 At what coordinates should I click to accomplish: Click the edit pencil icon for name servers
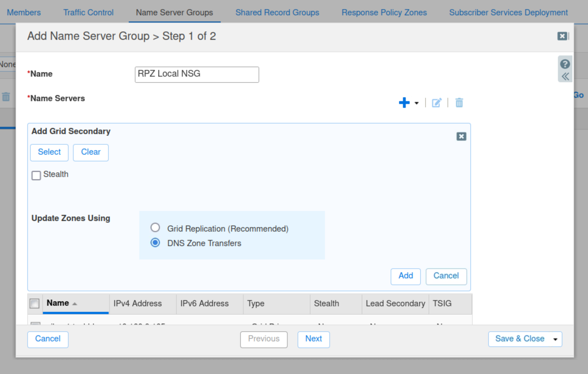click(x=436, y=103)
